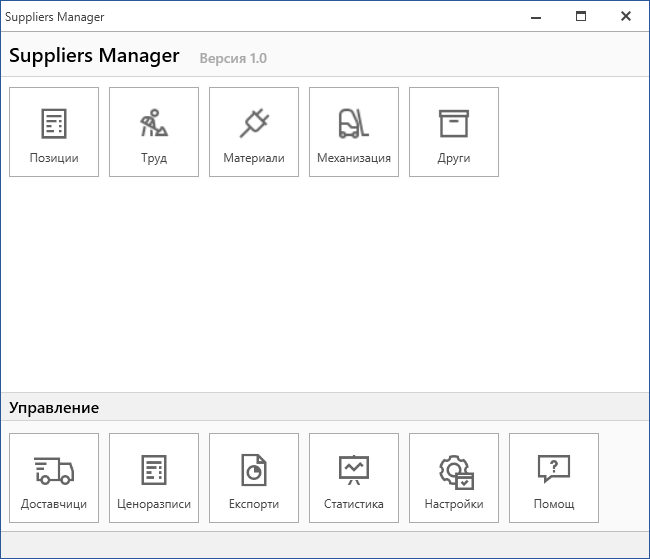Select the Други archive box icon
650x559 pixels.
pyautogui.click(x=454, y=123)
